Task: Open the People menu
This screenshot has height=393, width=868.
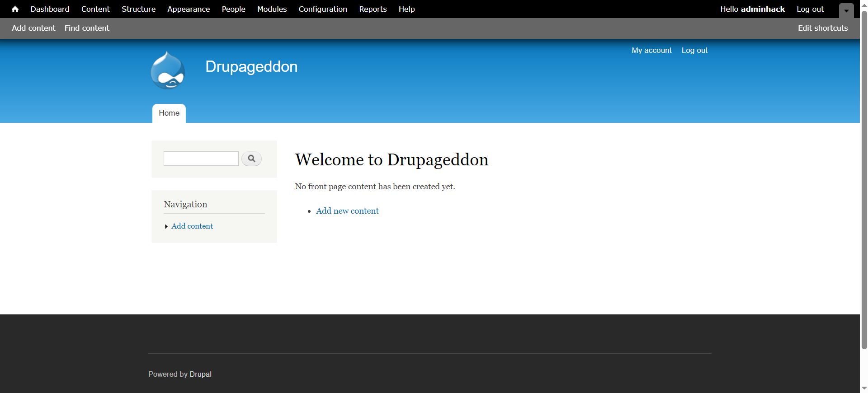Action: coord(233,9)
